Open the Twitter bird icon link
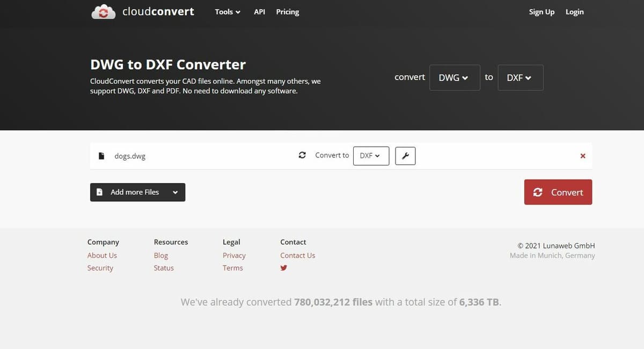 284,267
